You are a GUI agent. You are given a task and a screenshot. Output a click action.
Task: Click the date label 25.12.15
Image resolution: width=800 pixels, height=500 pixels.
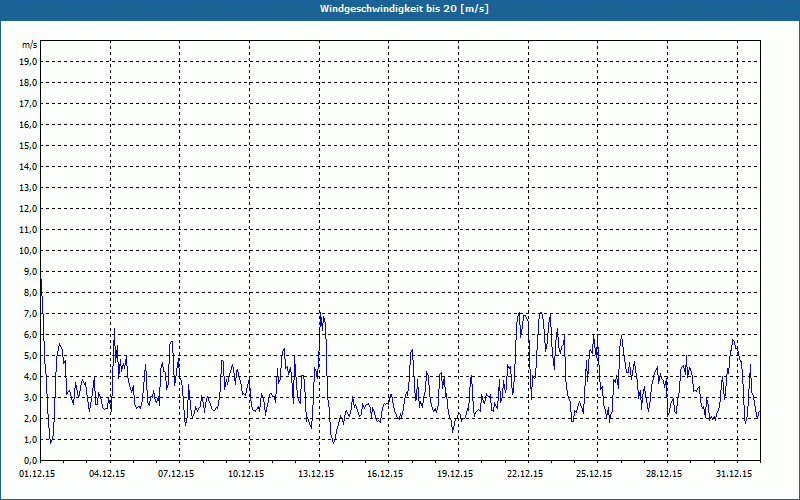point(594,474)
